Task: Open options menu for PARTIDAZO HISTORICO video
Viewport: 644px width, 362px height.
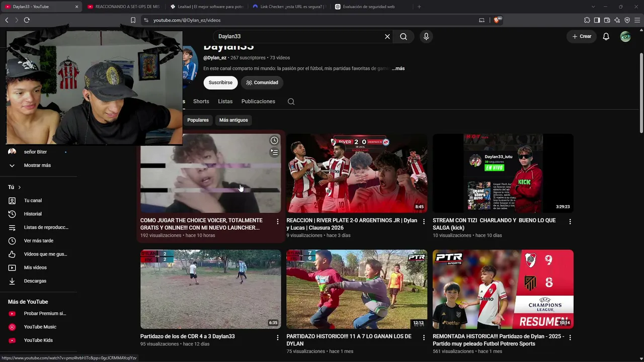Action: pyautogui.click(x=424, y=338)
